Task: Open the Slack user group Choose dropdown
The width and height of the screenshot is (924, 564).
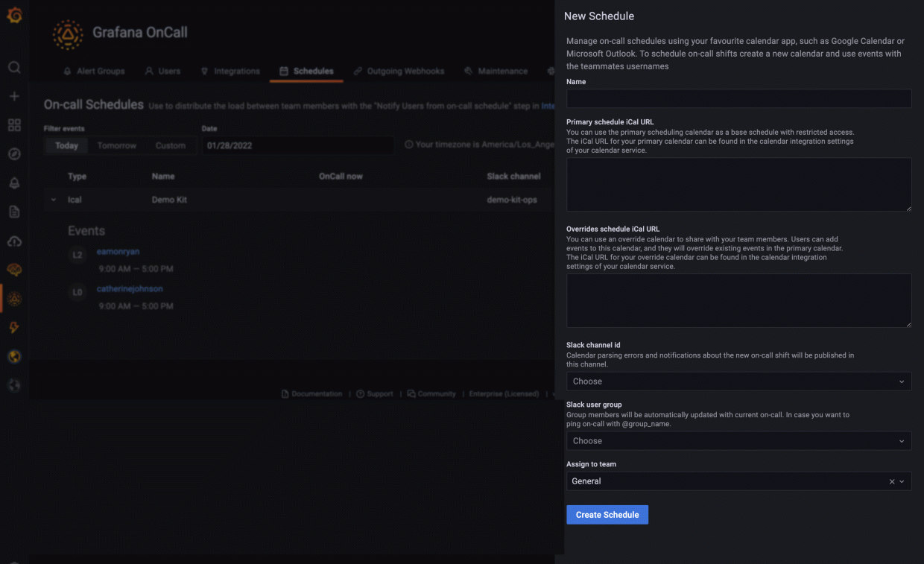Action: (x=738, y=440)
